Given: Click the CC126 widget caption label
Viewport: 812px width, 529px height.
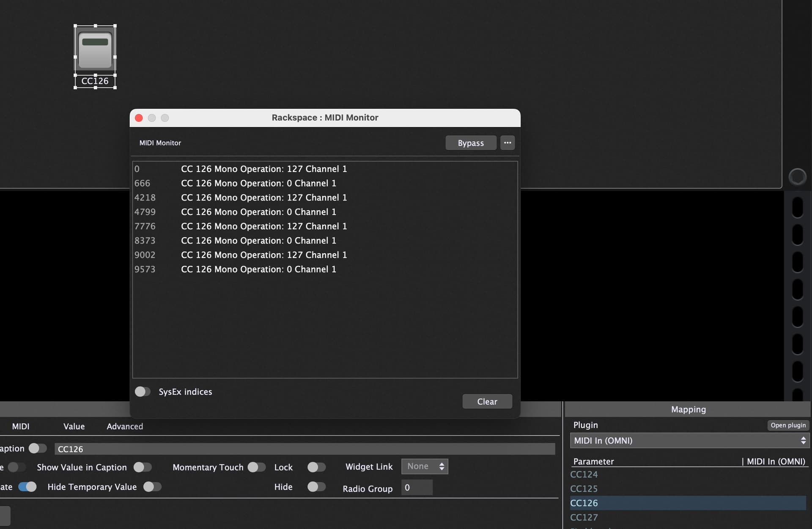Looking at the screenshot, I should click(x=95, y=81).
